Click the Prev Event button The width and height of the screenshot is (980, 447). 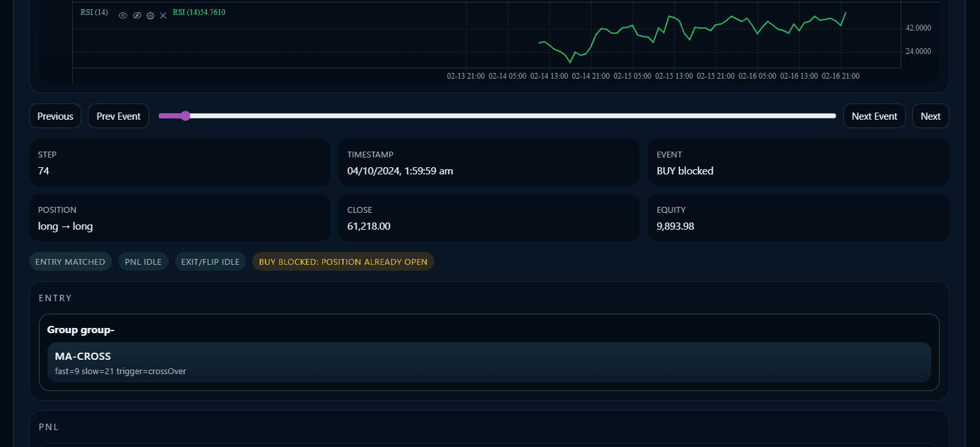(118, 116)
